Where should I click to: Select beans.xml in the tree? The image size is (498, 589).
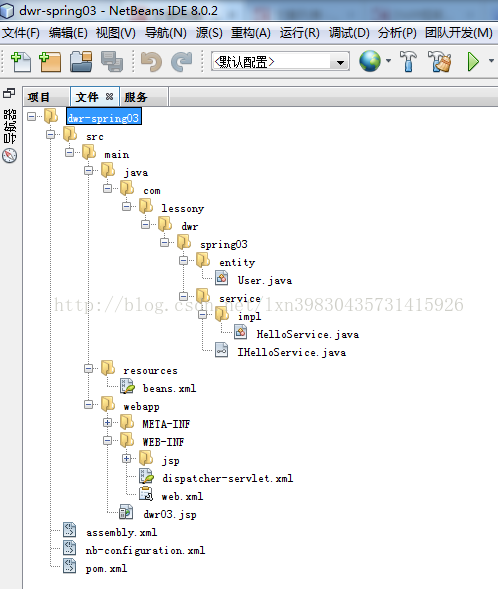(169, 388)
